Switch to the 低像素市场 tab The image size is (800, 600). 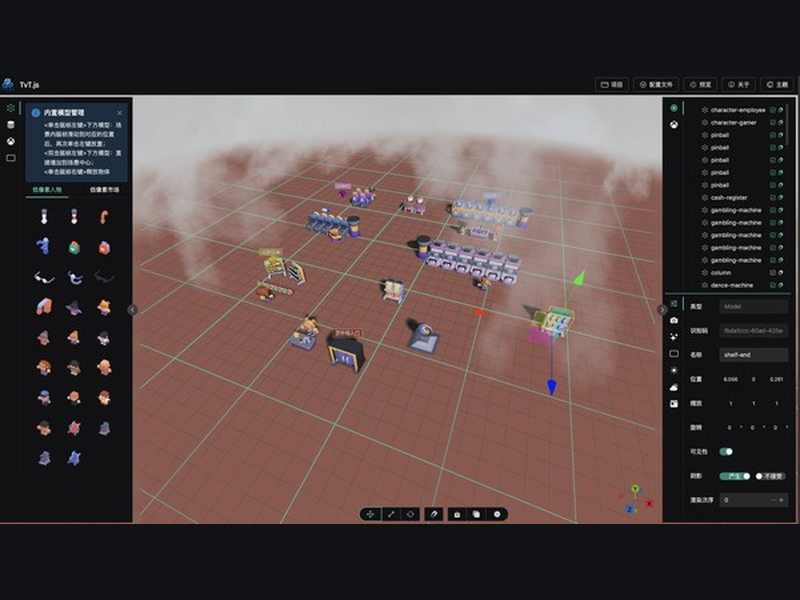105,189
